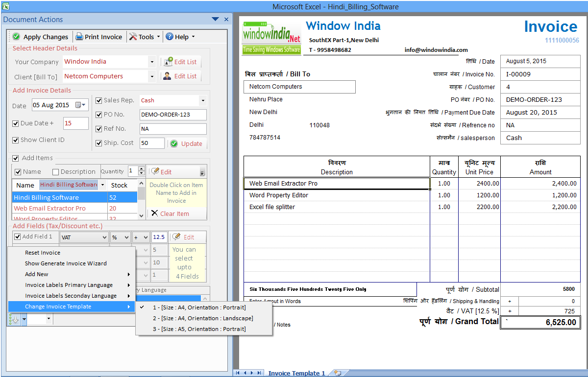This screenshot has height=377, width=588.
Task: Uncheck the Show Client ID checkbox
Action: pyautogui.click(x=16, y=140)
